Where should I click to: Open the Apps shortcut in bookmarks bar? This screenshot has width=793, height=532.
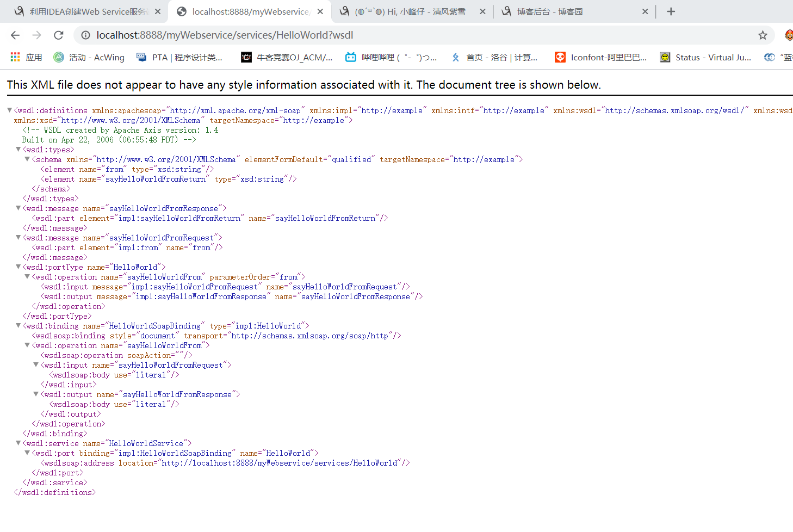coord(26,57)
